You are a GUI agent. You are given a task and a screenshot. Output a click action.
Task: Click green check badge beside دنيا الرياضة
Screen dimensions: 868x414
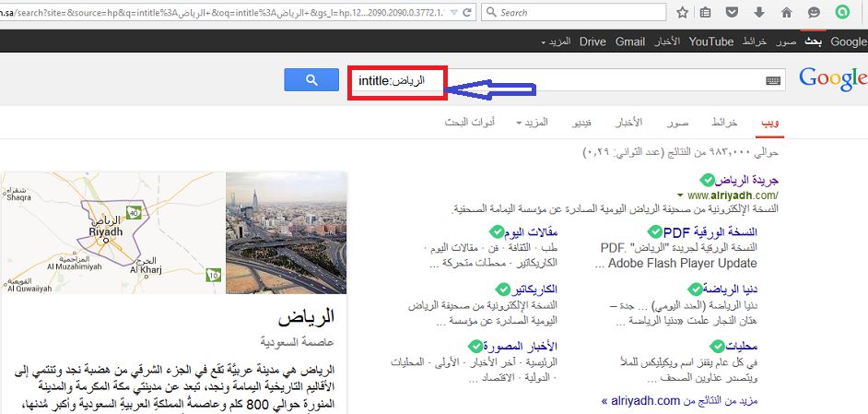695,290
